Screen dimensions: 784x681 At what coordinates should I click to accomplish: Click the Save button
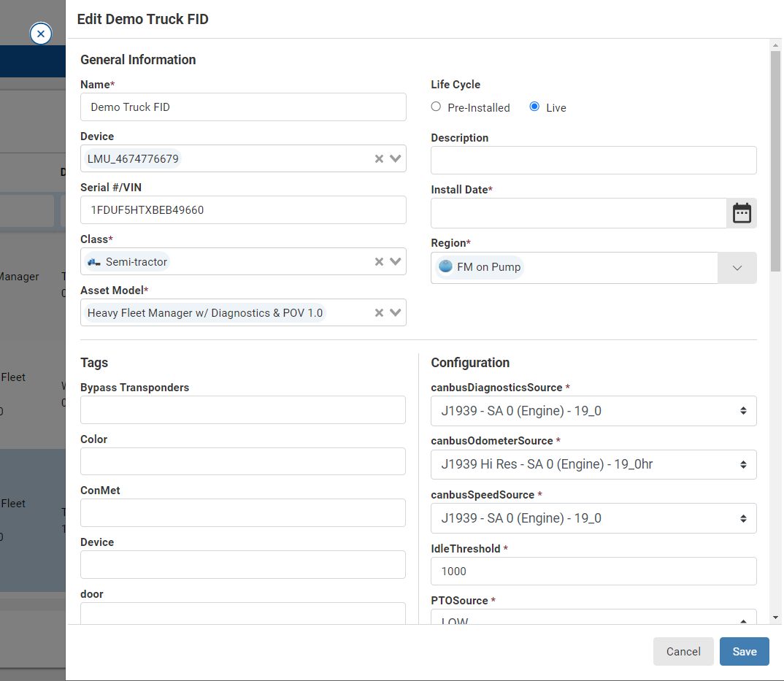click(744, 652)
